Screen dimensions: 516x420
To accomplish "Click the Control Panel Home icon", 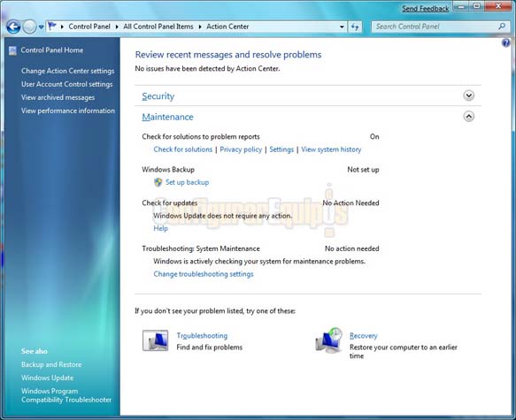I will [x=12, y=50].
